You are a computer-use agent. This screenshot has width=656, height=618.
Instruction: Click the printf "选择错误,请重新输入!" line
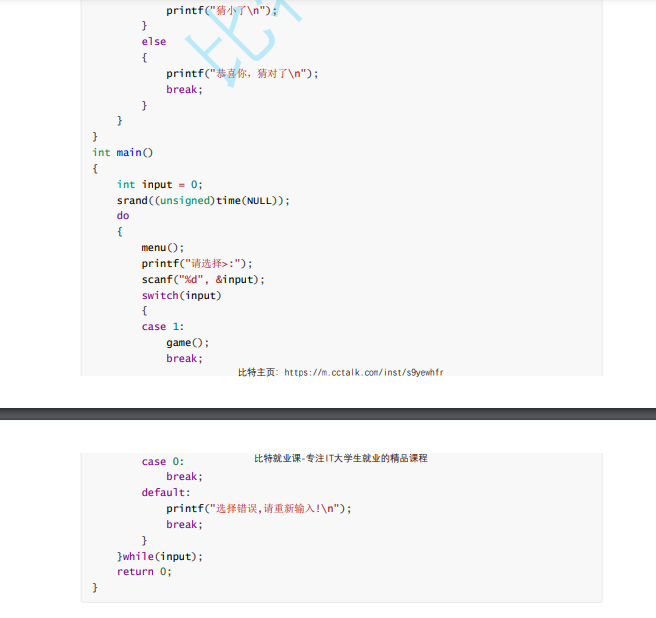259,508
